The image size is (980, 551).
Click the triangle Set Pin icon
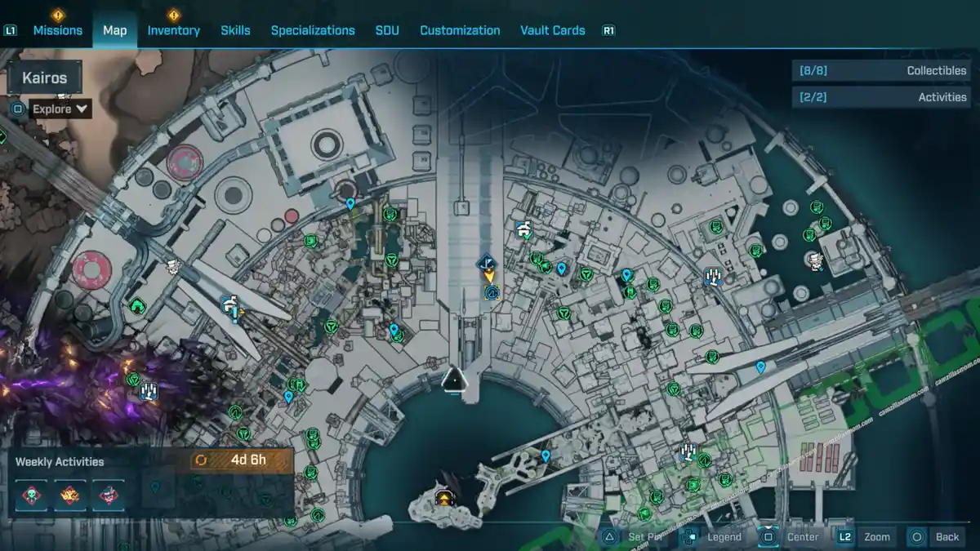click(x=608, y=536)
